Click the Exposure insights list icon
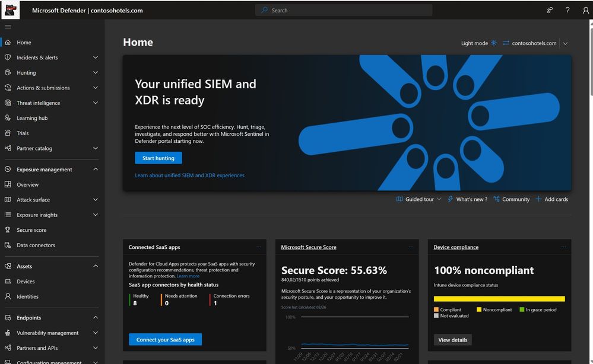Screen dimensions: 593x364 (x=8, y=215)
